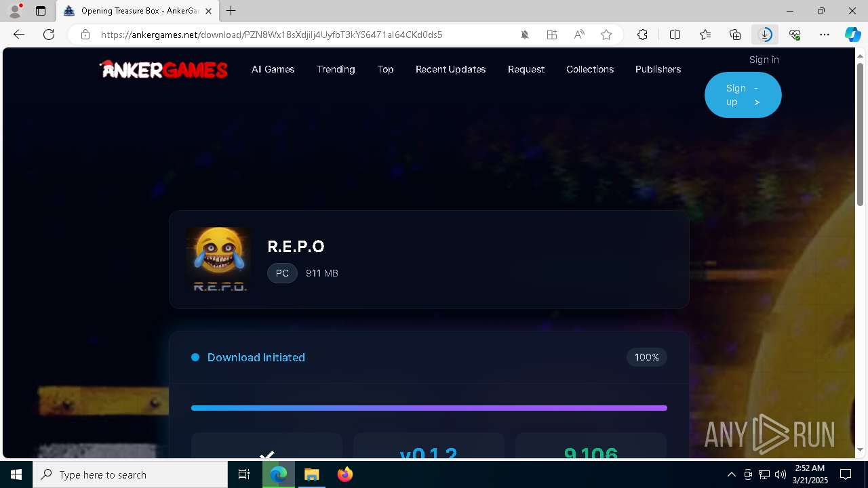Image resolution: width=868 pixels, height=488 pixels.
Task: Click the taskbar search box
Action: pos(130,474)
